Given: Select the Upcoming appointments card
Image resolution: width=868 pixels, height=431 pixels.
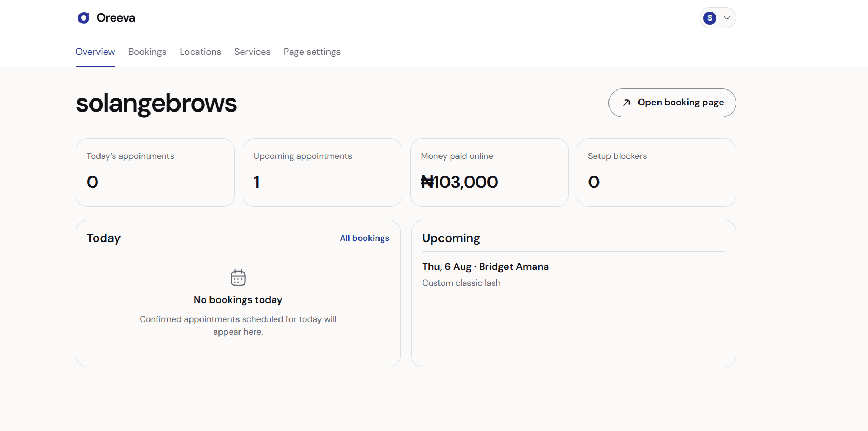Looking at the screenshot, I should pyautogui.click(x=322, y=173).
